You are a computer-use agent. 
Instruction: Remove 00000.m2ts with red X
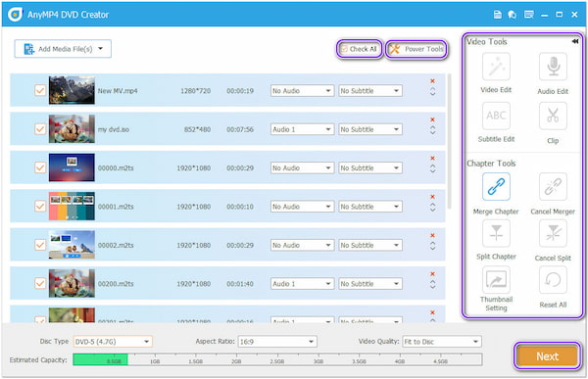tap(432, 159)
